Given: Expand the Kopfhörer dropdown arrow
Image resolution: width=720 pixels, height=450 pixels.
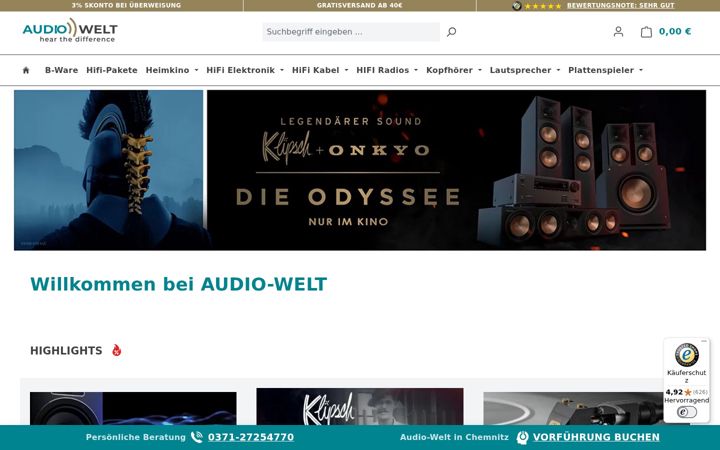Looking at the screenshot, I should click(x=480, y=70).
